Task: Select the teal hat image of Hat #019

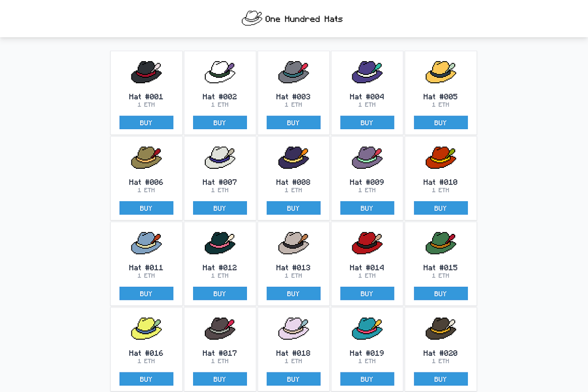Action: [367, 328]
